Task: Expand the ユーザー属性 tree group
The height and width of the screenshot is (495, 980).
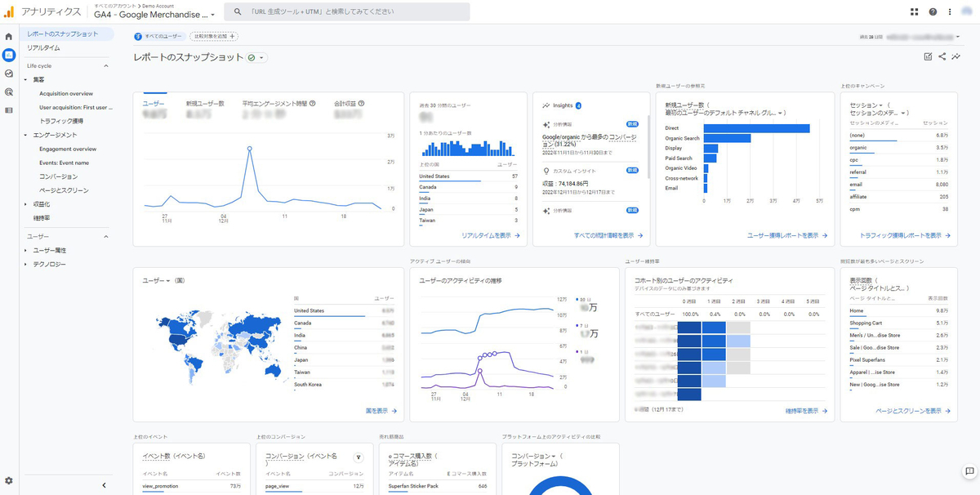Action: tap(26, 250)
